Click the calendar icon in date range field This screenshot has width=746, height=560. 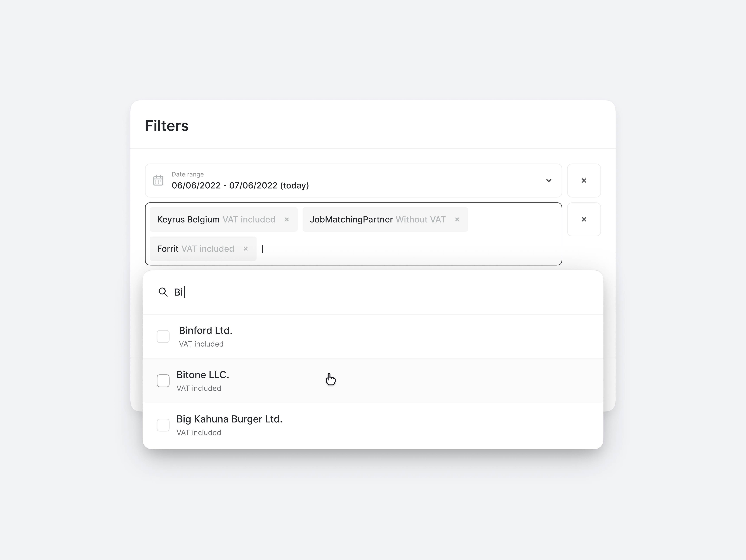click(x=159, y=180)
